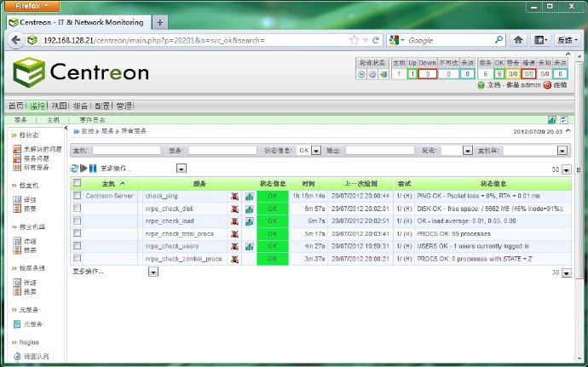The width and height of the screenshot is (588, 367).
Task: Open the 轮询 filter dropdown
Action: point(467,151)
